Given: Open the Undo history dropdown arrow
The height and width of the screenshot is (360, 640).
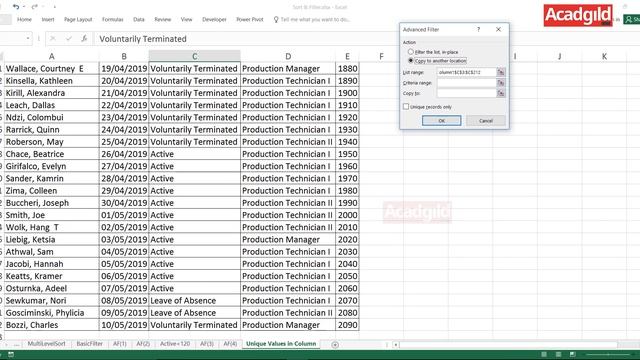Looking at the screenshot, I should click(x=23, y=7).
